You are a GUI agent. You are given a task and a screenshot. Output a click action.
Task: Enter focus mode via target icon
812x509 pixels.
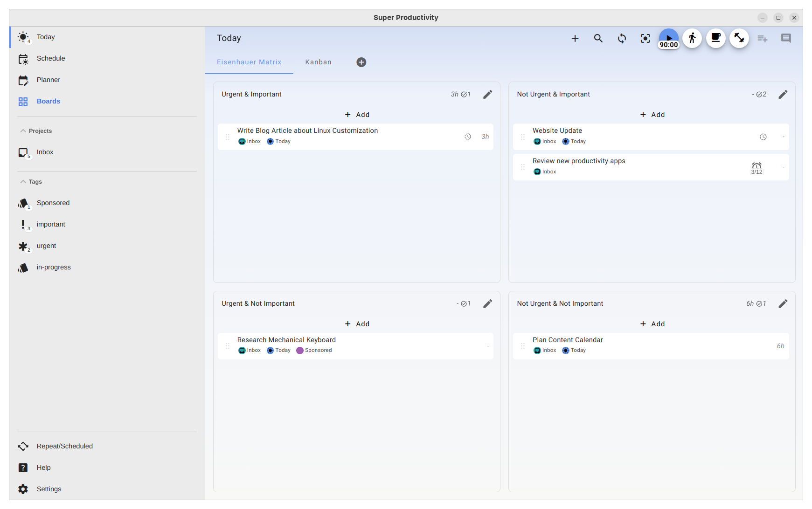click(x=645, y=39)
